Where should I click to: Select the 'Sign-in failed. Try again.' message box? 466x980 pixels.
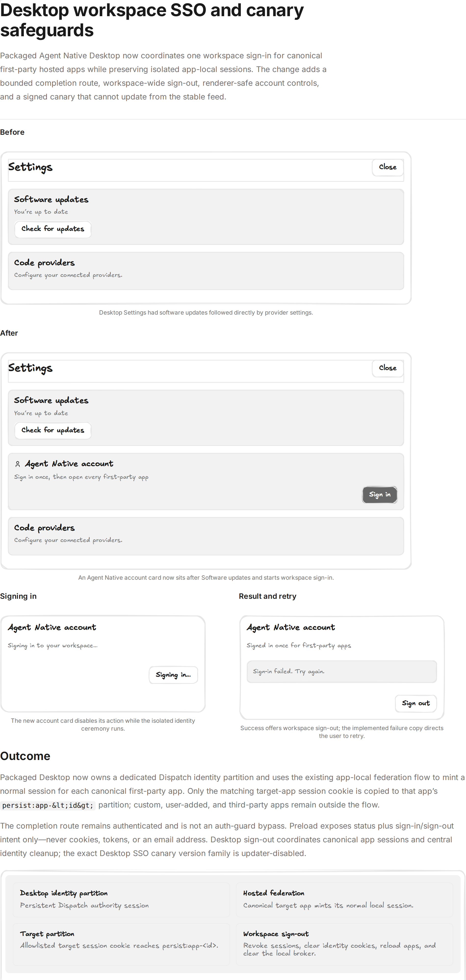[342, 672]
